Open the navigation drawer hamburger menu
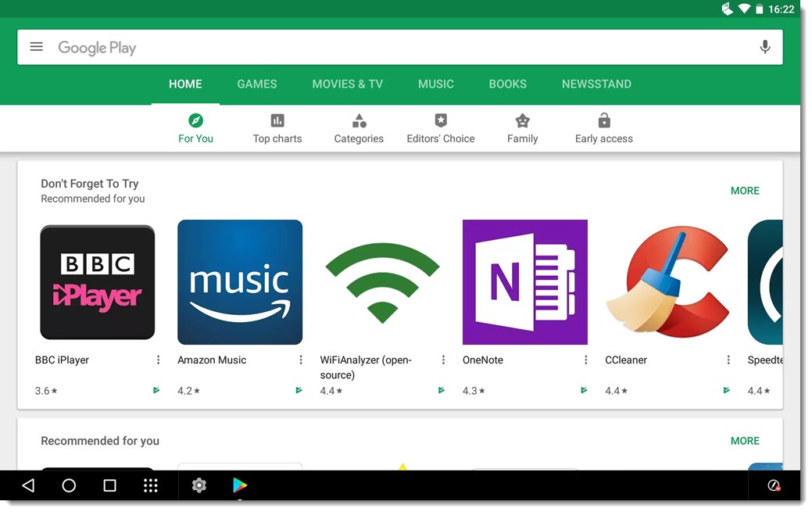The width and height of the screenshot is (812, 512). pos(36,47)
